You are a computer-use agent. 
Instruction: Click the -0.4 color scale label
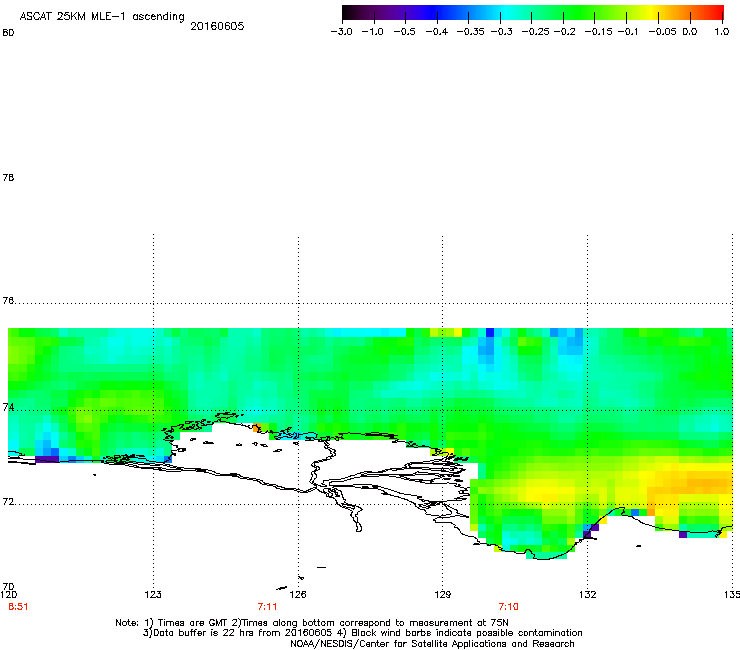click(437, 32)
